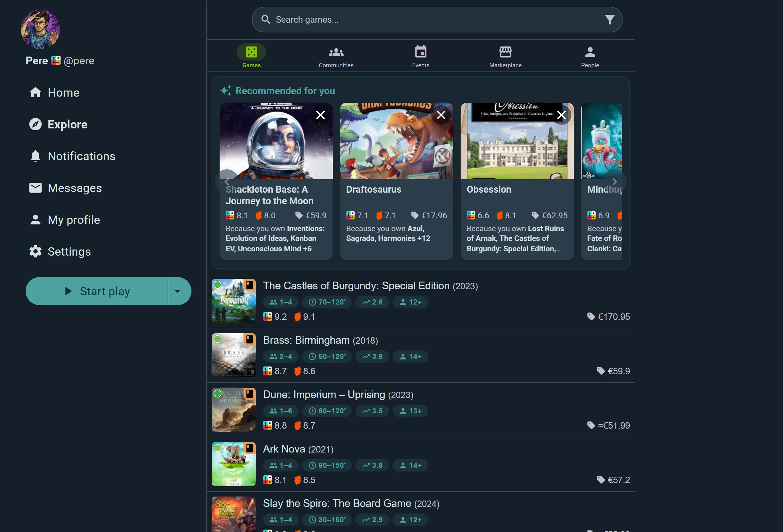Click the Dune: Imperium Uprising thumbnail
The width and height of the screenshot is (783, 532).
(x=233, y=409)
